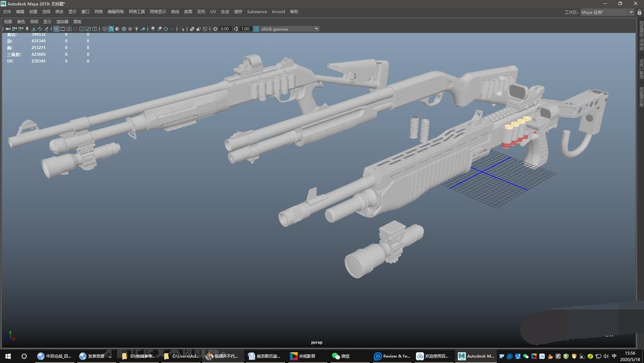
Task: Toggle the film gate icon
Action: [x=62, y=29]
